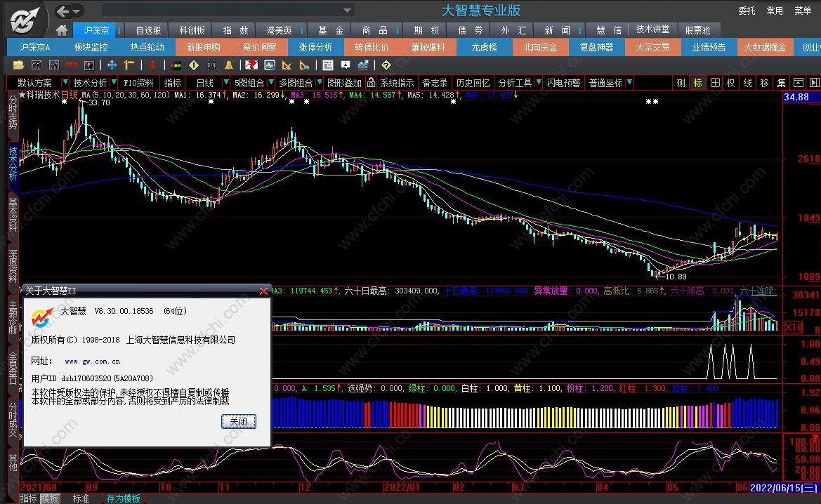Toggle the 权 rights adjustment button
The width and height of the screenshot is (821, 504).
(731, 83)
